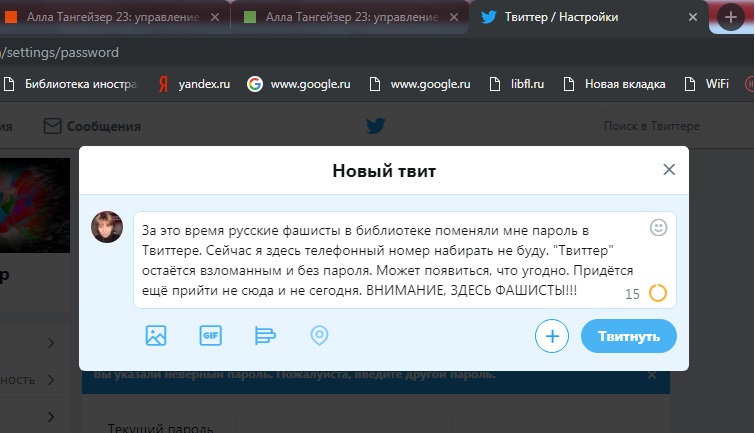This screenshot has height=433, width=755.
Task: Close the Твиттер / Настройки tab
Action: tap(693, 17)
